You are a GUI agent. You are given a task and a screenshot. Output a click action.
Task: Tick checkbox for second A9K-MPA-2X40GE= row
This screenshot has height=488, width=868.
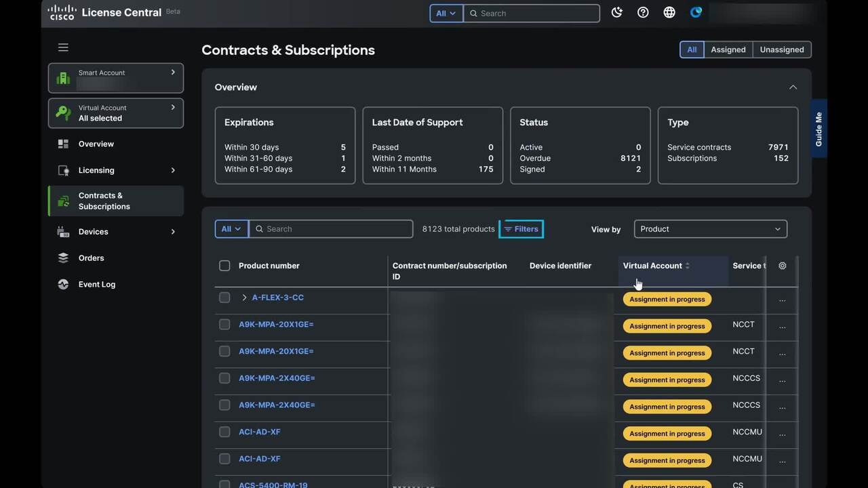(224, 405)
